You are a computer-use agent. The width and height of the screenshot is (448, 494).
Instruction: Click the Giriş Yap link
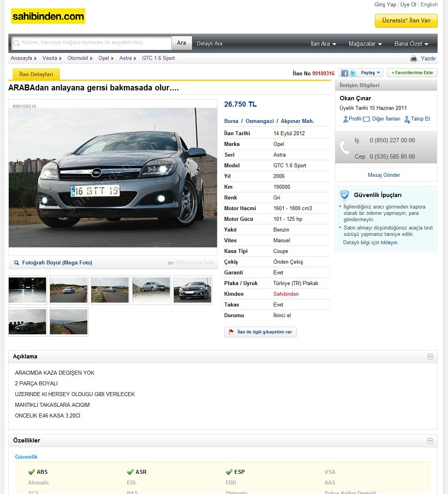point(385,4)
